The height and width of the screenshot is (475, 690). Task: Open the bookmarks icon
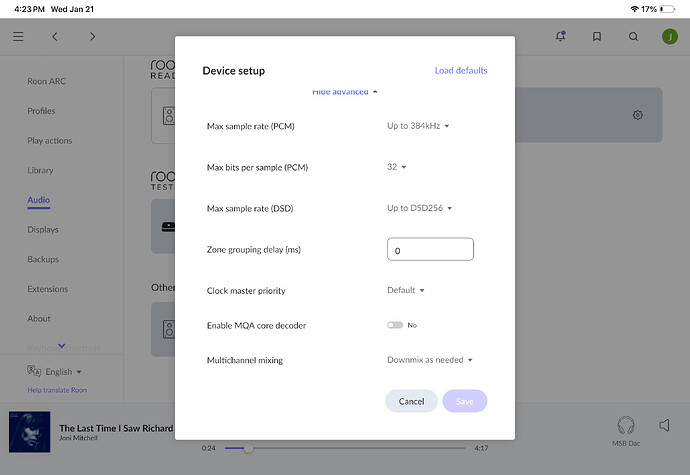[x=597, y=37]
